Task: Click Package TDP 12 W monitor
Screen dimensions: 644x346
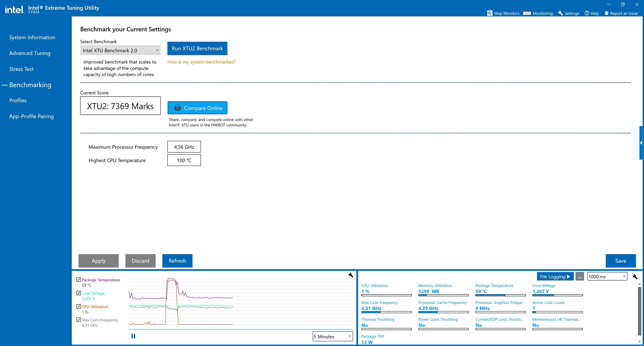Action: [373, 339]
